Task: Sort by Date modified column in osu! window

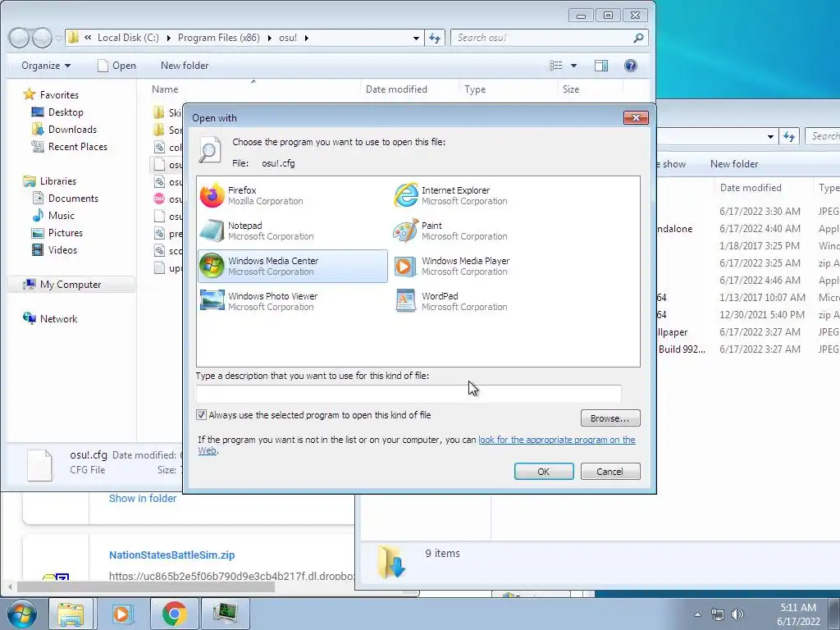Action: coord(396,89)
